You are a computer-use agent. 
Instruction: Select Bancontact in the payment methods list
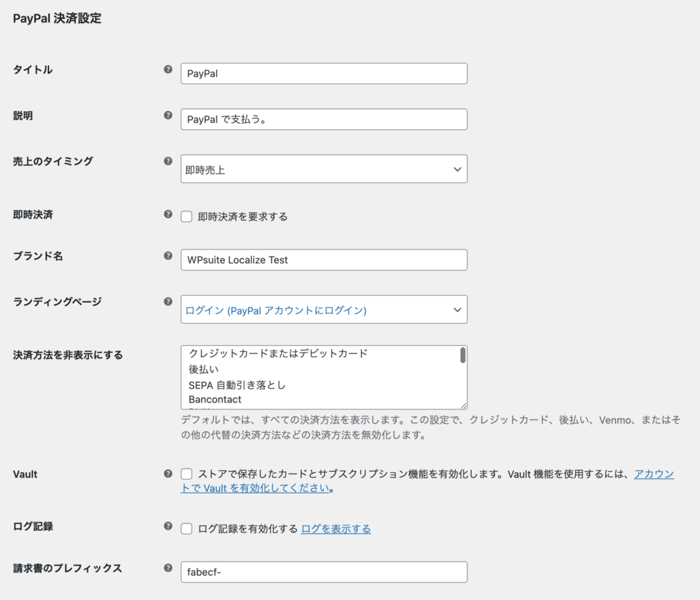tap(215, 400)
